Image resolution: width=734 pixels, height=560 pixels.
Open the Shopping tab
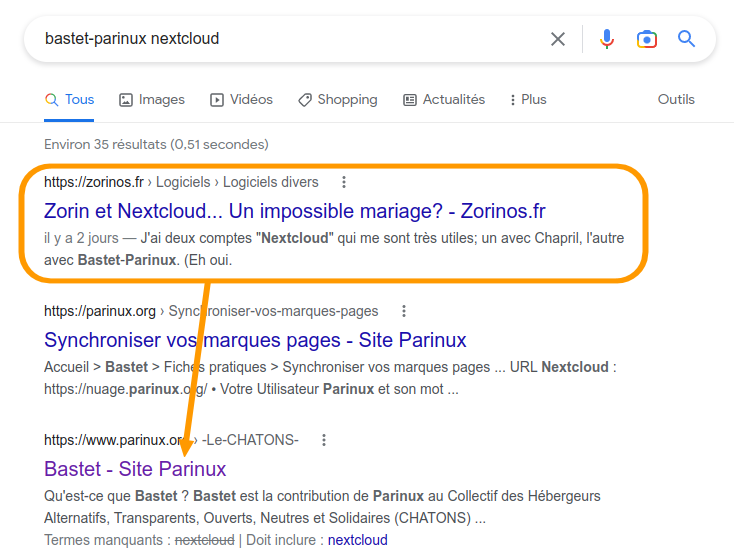pos(337,100)
